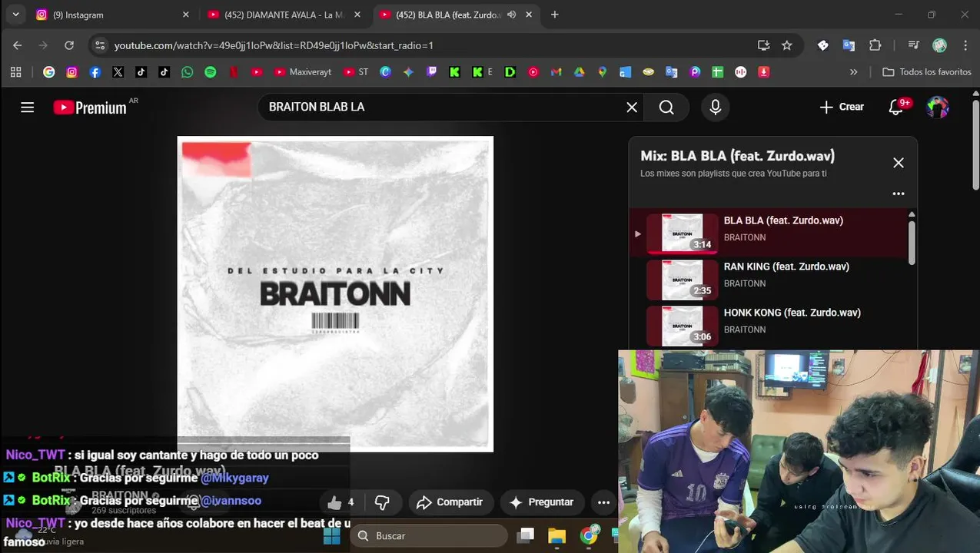Open the ST YouTube bookmark
The width and height of the screenshot is (980, 553).
point(356,72)
